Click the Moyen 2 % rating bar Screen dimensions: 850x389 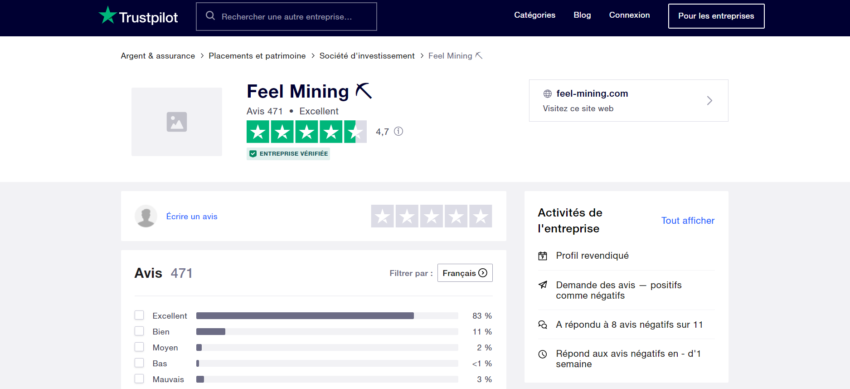pyautogui.click(x=327, y=347)
